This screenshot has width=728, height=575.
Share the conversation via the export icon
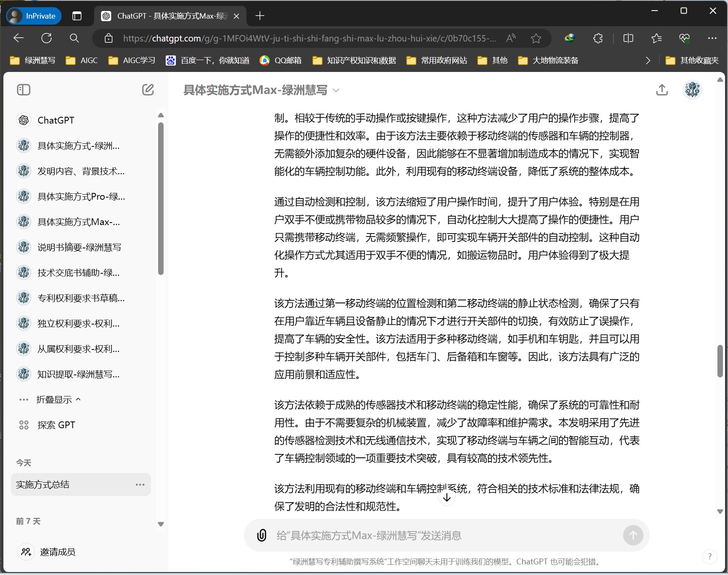(662, 90)
